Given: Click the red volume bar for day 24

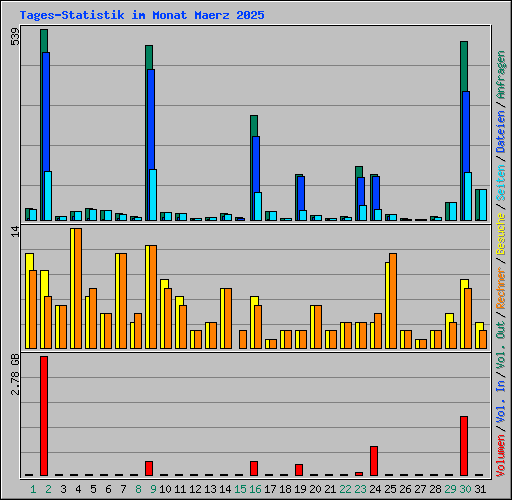Looking at the screenshot, I should point(374,461).
